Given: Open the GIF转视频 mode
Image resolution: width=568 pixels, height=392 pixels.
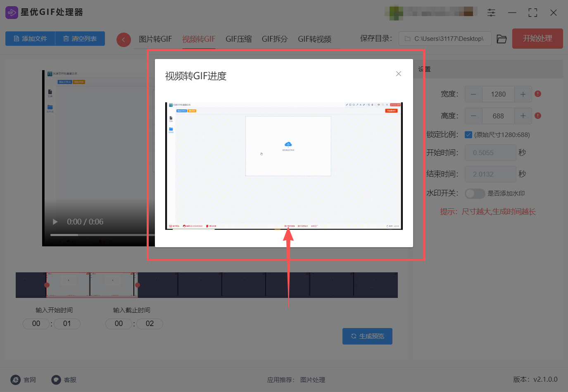Looking at the screenshot, I should coord(314,39).
